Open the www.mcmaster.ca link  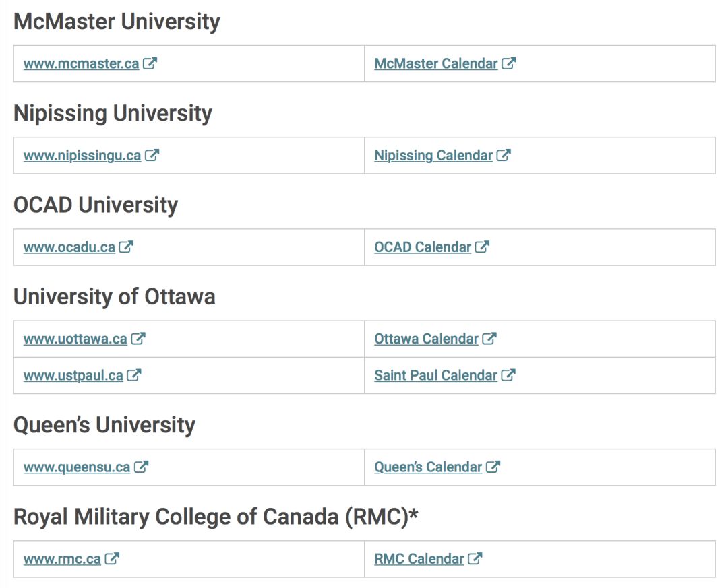coord(82,63)
